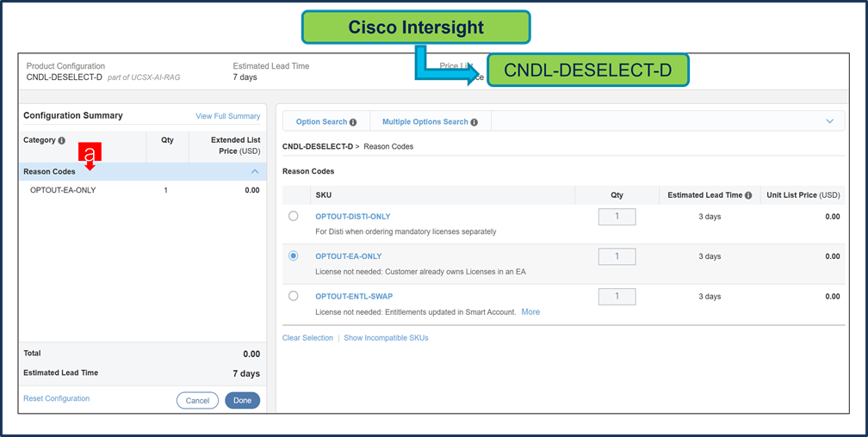
Task: Click the More link under OPTOUT-ENTL-SWAP
Action: coord(530,312)
